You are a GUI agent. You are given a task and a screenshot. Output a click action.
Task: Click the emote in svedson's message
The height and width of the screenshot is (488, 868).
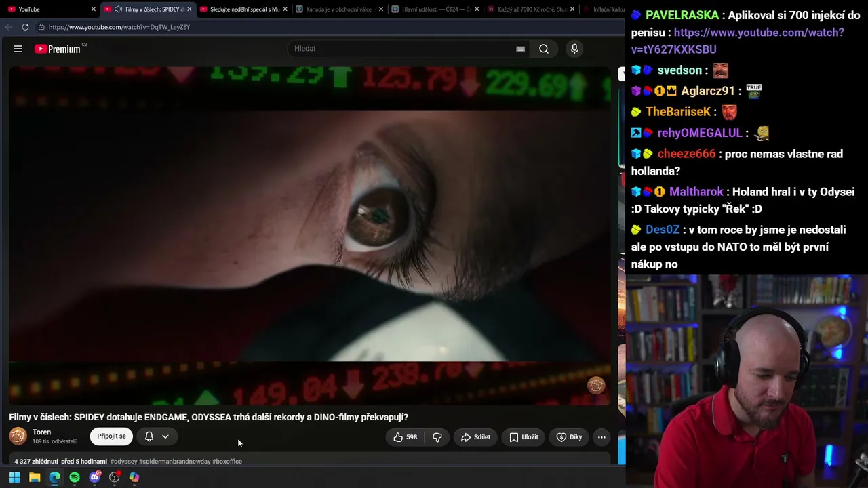click(720, 70)
